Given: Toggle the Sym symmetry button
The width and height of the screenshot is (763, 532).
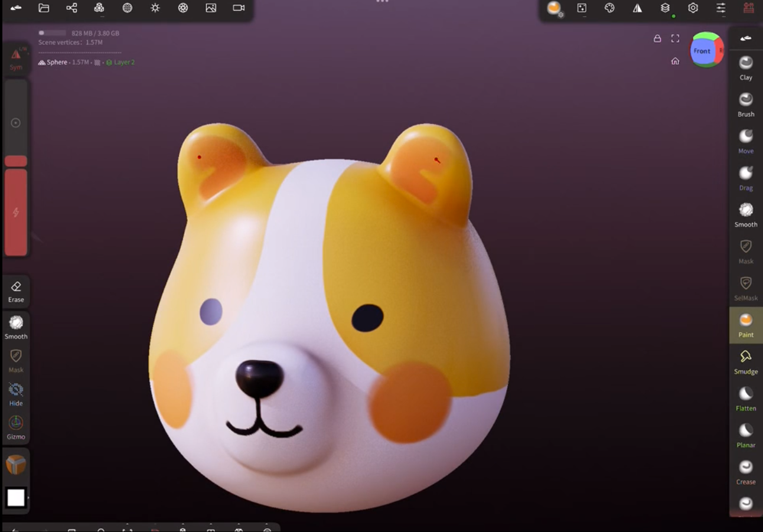Looking at the screenshot, I should tap(16, 58).
